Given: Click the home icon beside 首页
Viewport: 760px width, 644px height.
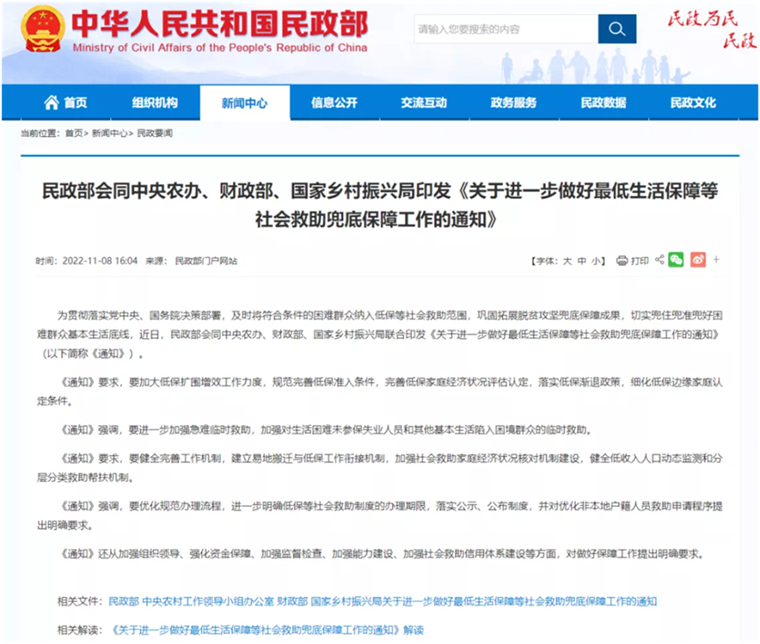Looking at the screenshot, I should click(51, 102).
